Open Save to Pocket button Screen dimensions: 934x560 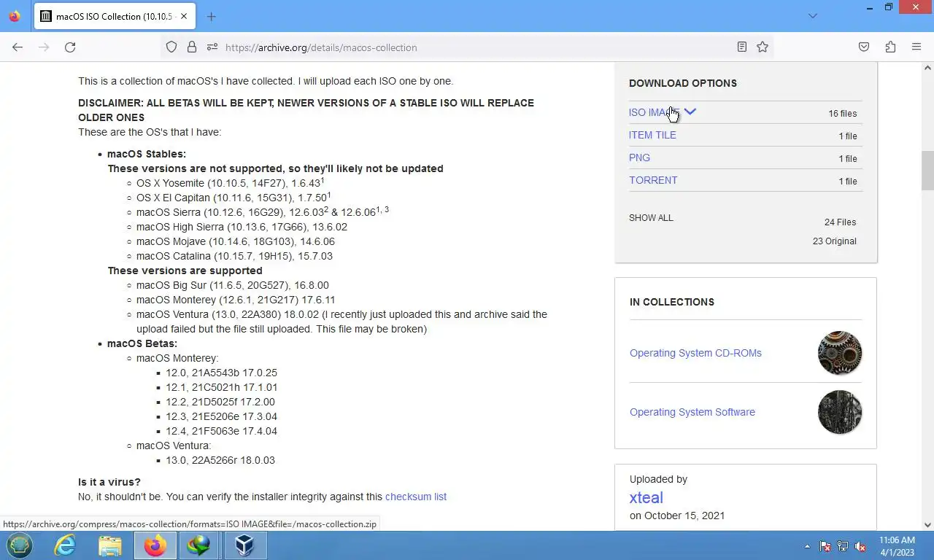pos(864,47)
